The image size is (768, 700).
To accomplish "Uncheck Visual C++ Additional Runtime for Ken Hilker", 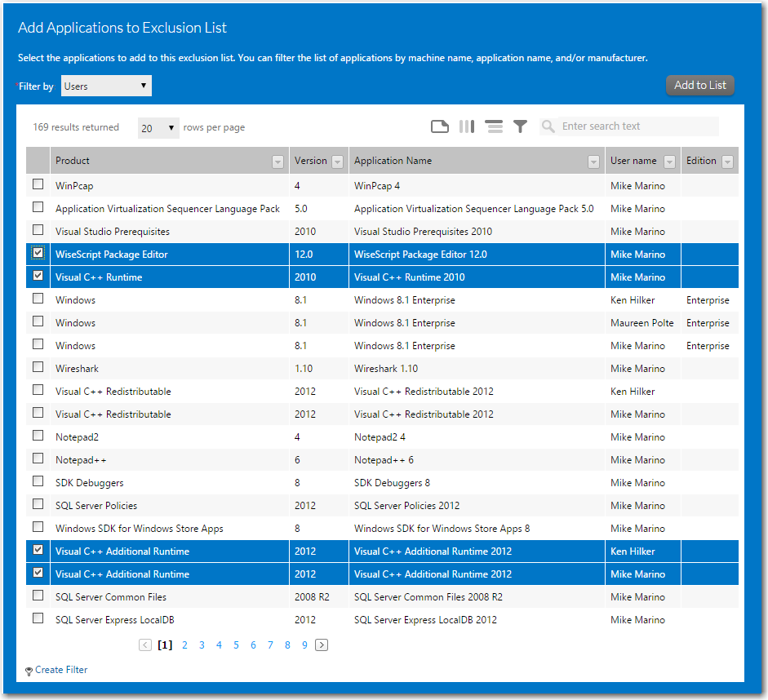I will click(x=38, y=550).
